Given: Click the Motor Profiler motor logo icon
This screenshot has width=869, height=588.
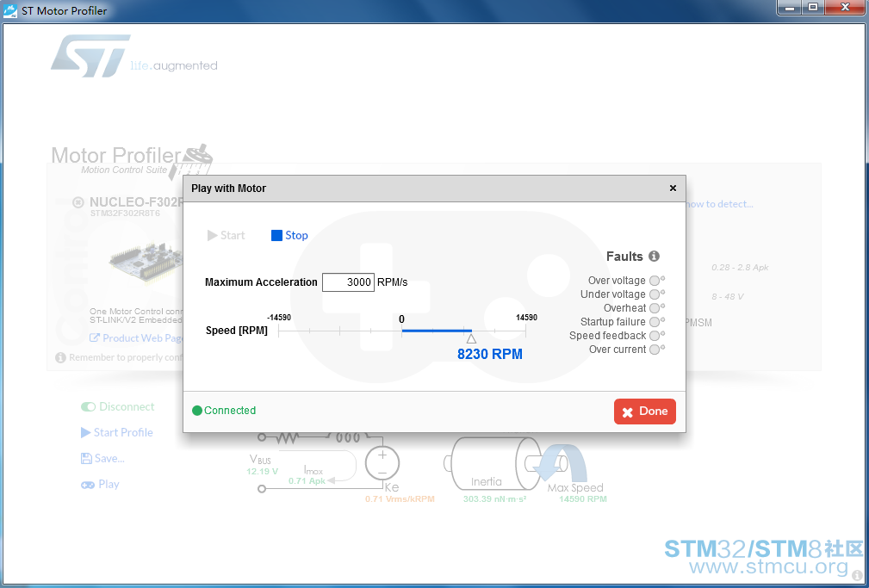Looking at the screenshot, I should click(x=191, y=162).
